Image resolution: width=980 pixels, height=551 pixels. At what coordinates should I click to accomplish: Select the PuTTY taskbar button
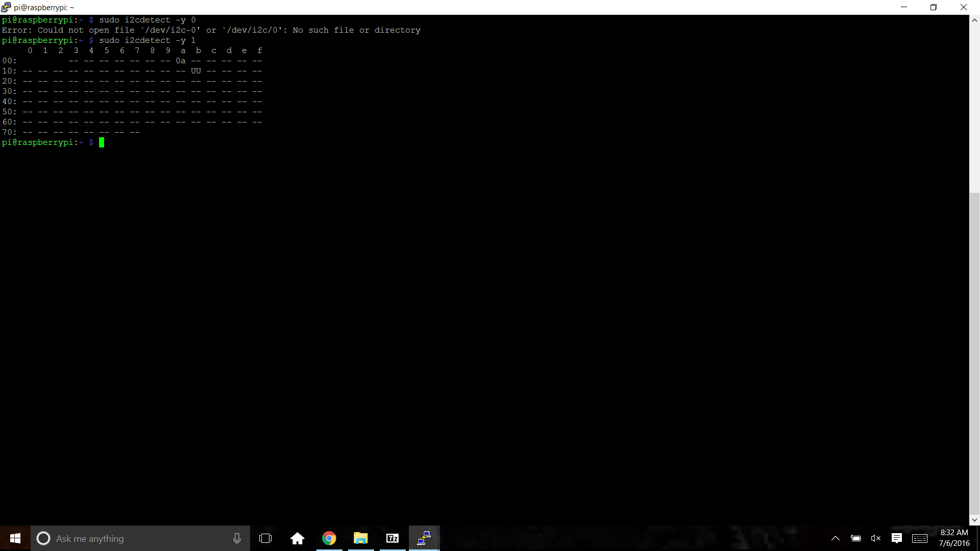pyautogui.click(x=424, y=538)
